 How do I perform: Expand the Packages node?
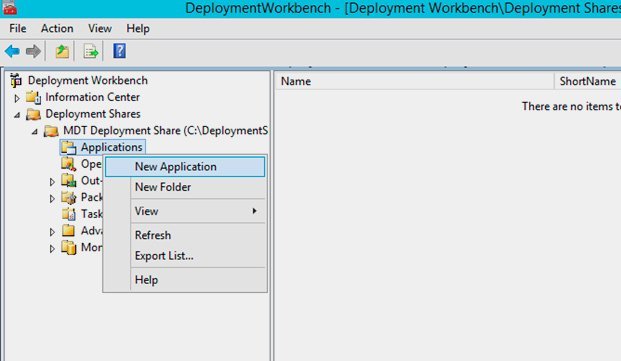tap(52, 198)
